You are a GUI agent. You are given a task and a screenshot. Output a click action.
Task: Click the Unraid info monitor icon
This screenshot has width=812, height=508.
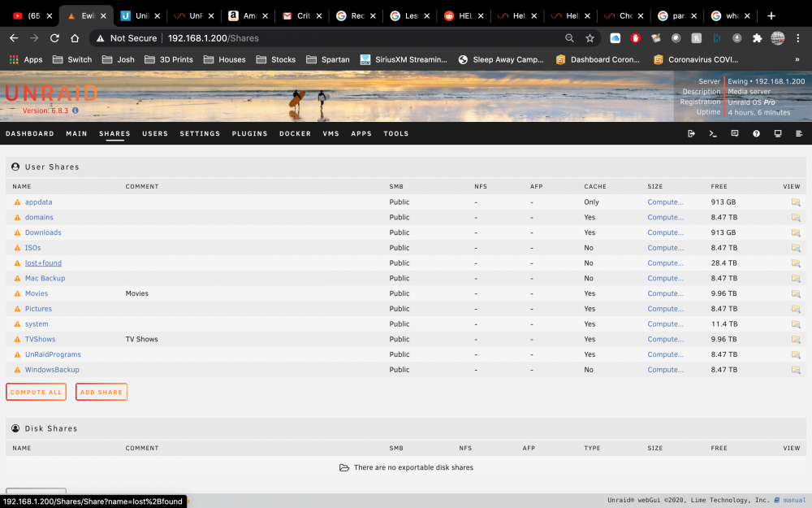(x=778, y=134)
